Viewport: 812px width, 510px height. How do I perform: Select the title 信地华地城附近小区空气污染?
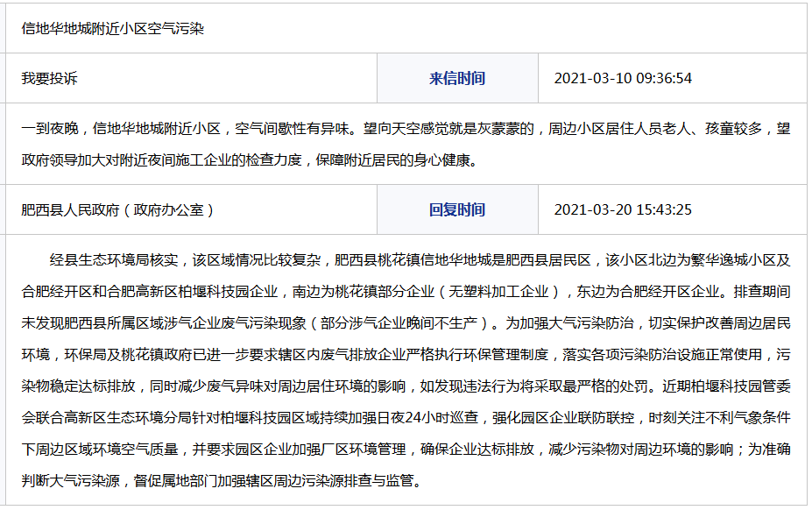tap(113, 29)
